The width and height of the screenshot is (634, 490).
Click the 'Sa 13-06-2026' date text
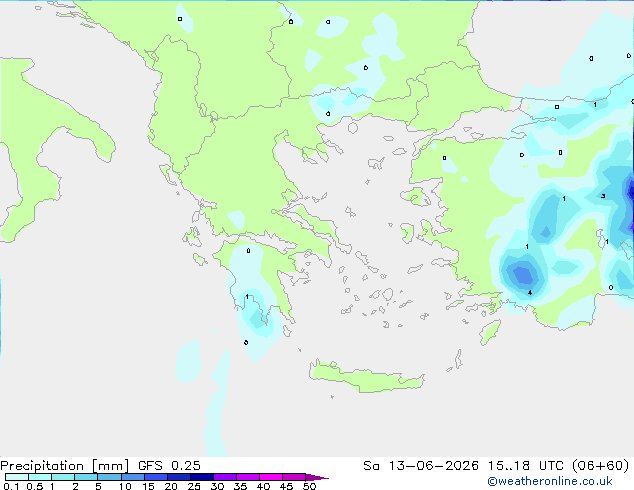point(421,466)
